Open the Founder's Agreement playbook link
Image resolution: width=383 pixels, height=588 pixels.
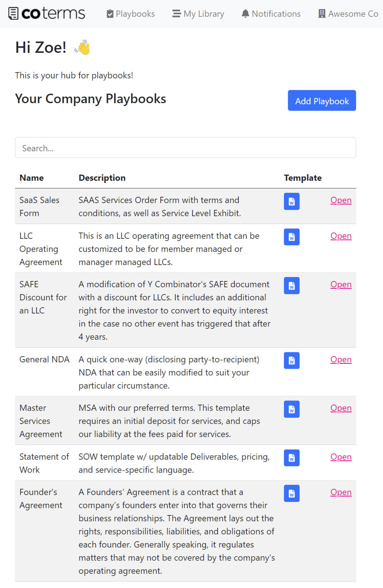coord(341,492)
